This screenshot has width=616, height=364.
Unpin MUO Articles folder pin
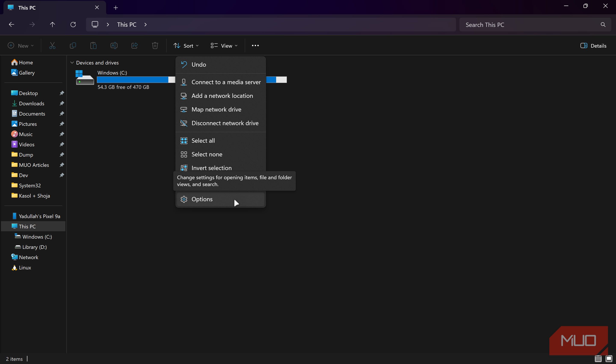click(x=62, y=165)
